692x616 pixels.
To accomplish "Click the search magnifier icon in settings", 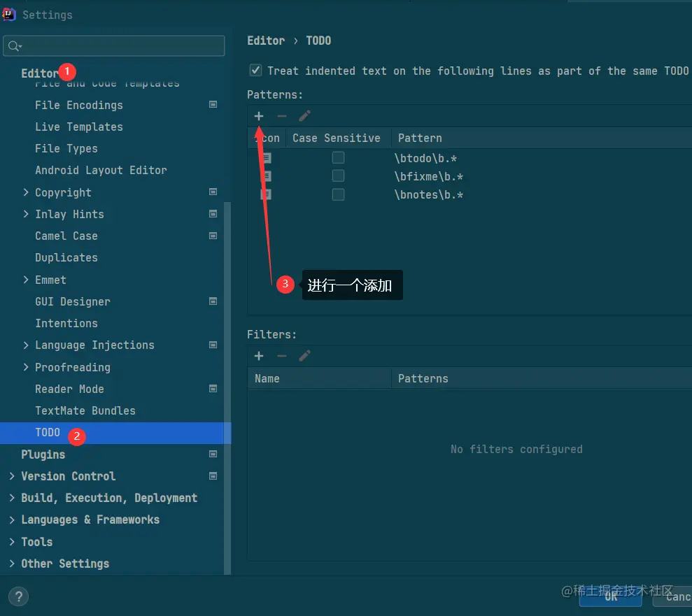I will point(14,46).
